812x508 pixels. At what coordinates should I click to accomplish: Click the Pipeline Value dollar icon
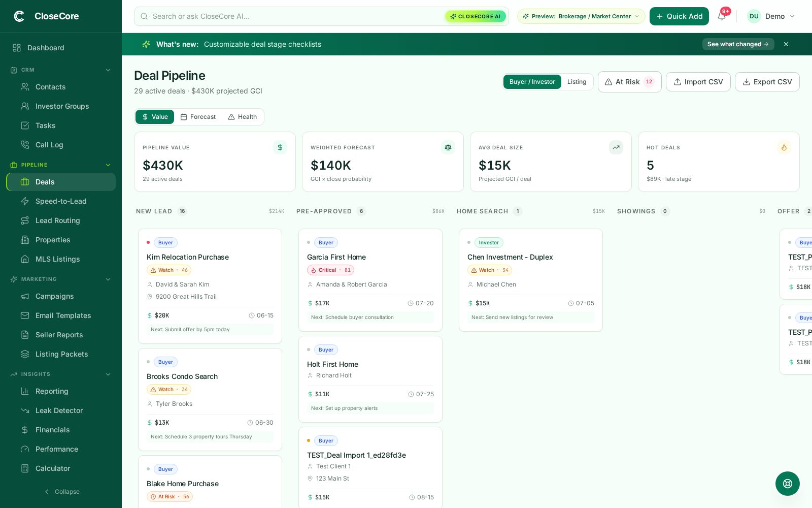tap(280, 147)
